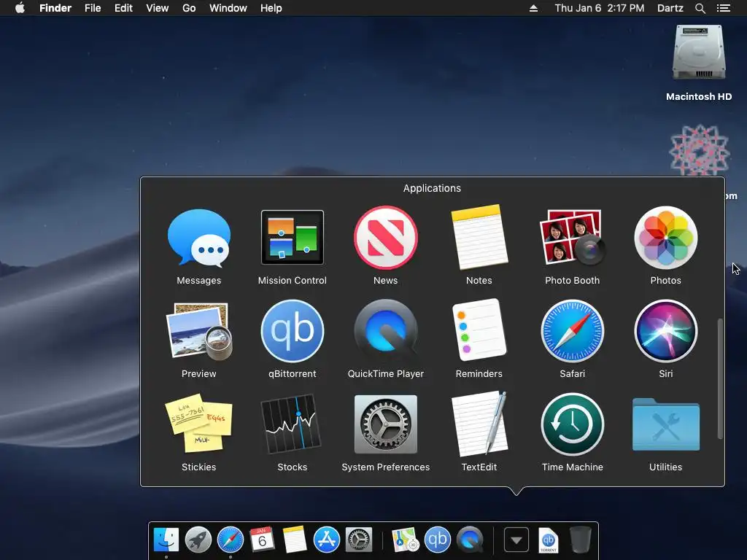747x560 pixels.
Task: Open Spotlight search magnifier
Action: (700, 8)
